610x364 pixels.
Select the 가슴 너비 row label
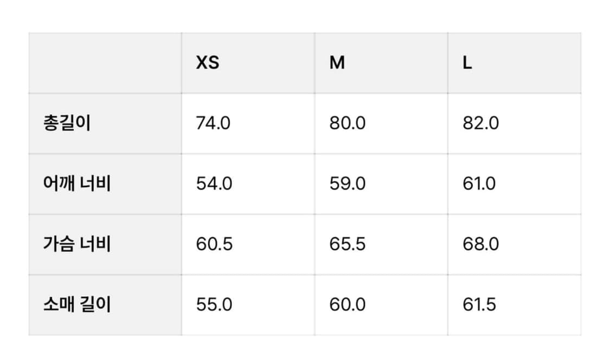[76, 244]
